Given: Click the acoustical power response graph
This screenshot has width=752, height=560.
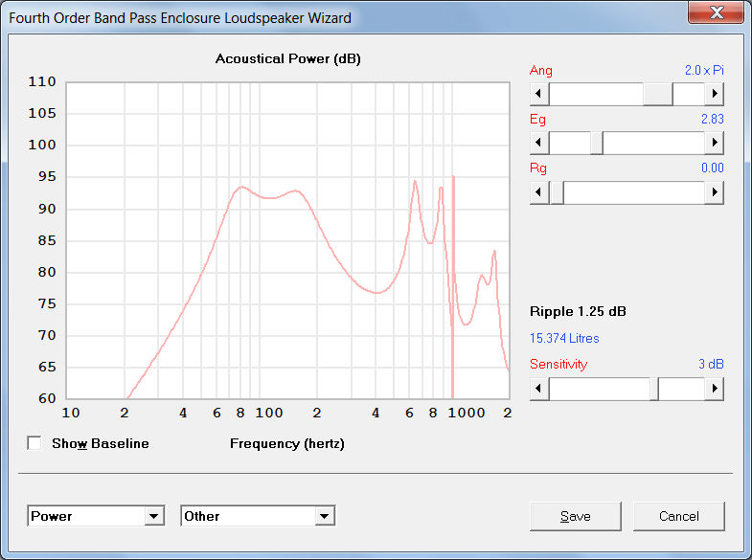Looking at the screenshot, I should (x=287, y=240).
